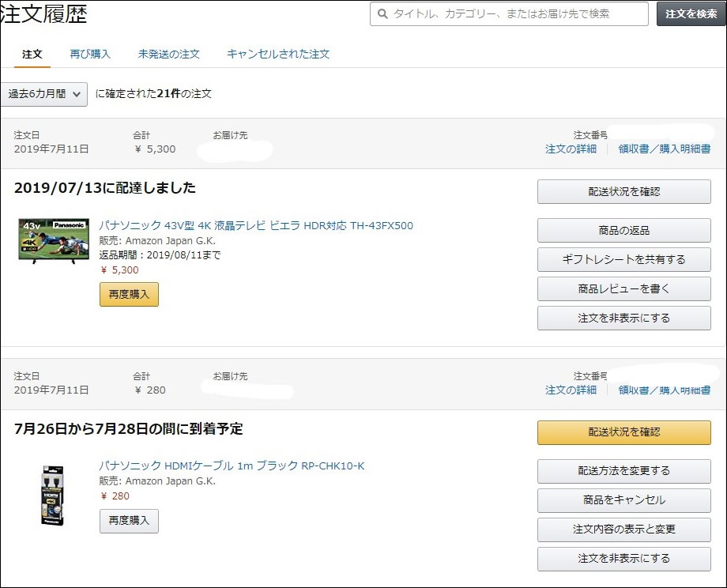
Task: Select the 注文 tab
Action: [32, 55]
